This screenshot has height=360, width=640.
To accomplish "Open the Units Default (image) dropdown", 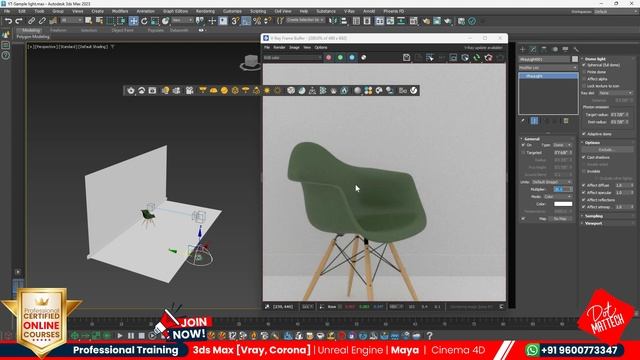I will click(552, 182).
